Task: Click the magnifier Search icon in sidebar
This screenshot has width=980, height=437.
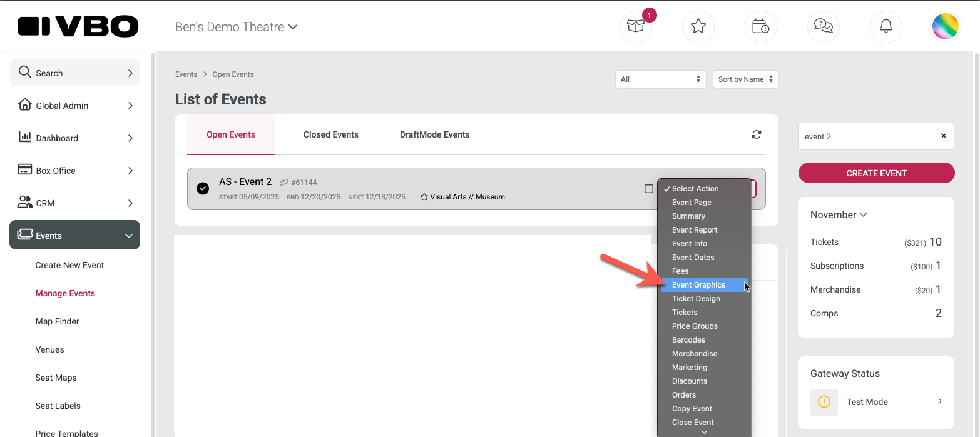Action: (x=24, y=72)
